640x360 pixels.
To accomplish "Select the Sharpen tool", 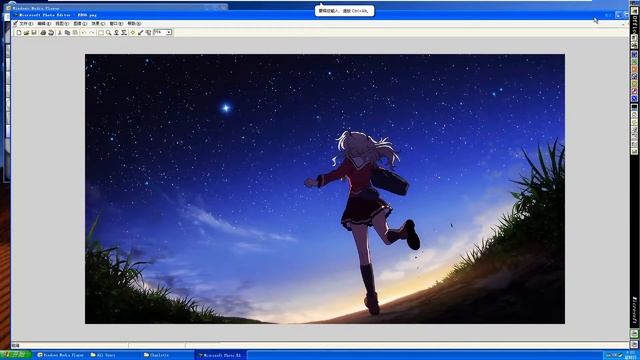I will point(124,33).
